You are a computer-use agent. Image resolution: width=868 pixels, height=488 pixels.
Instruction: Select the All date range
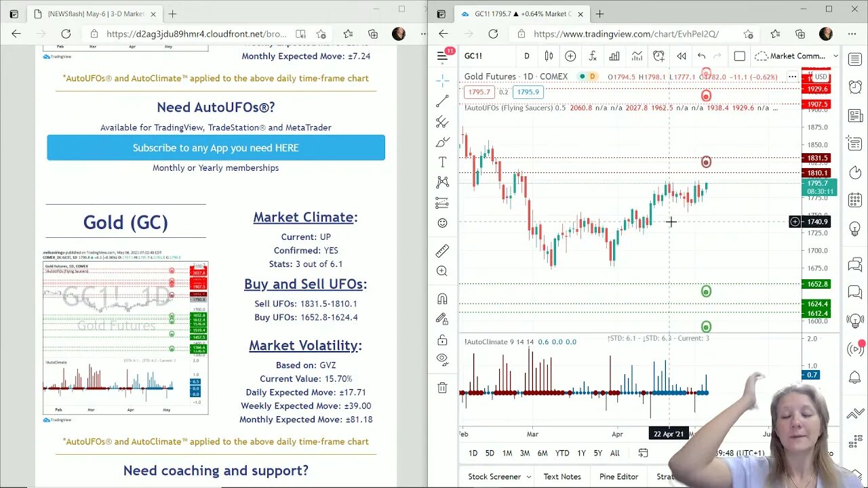[x=615, y=453]
